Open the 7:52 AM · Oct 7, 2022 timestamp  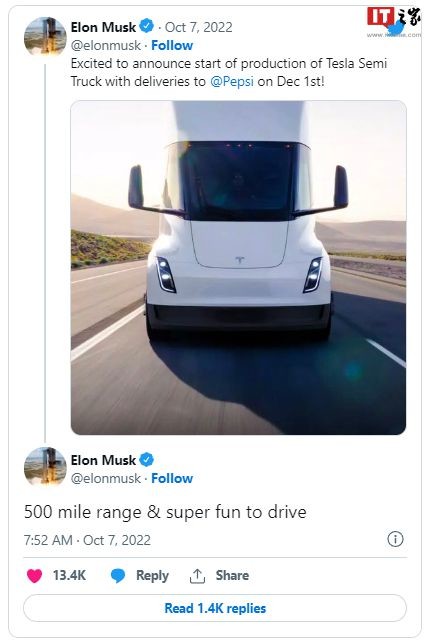pyautogui.click(x=87, y=540)
